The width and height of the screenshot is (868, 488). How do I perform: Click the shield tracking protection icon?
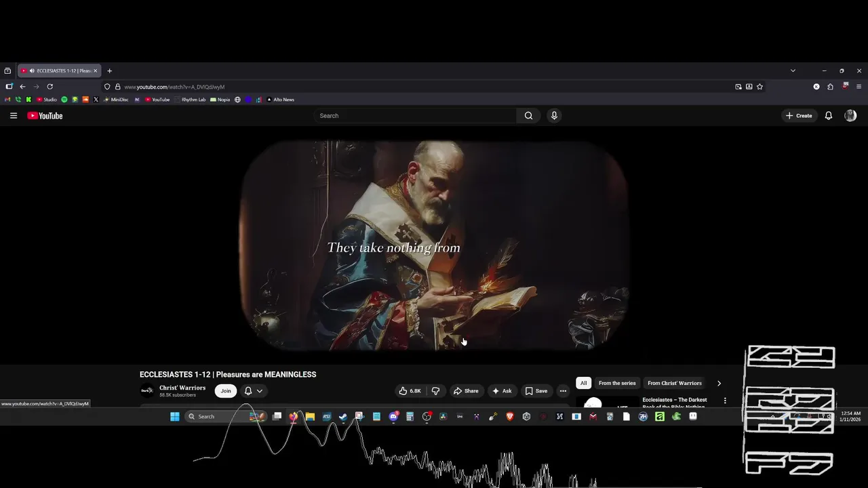point(107,87)
